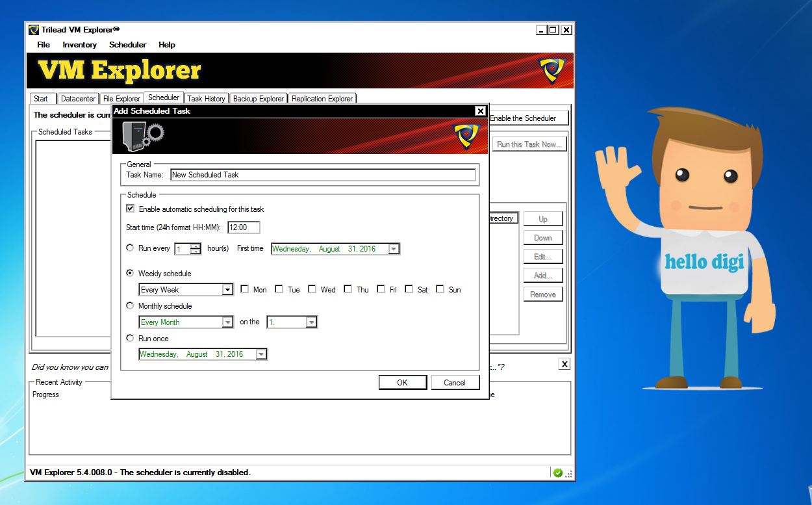Click the Down button

543,238
